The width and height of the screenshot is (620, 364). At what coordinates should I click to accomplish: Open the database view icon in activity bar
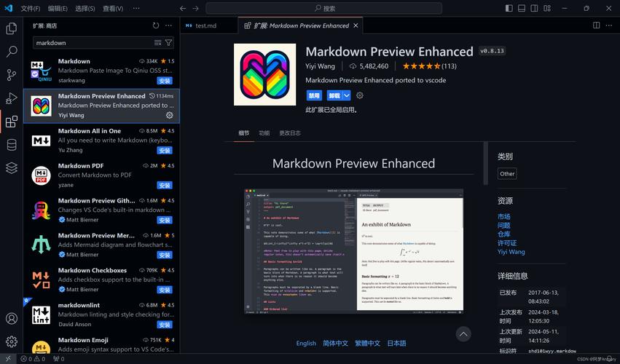click(x=12, y=145)
